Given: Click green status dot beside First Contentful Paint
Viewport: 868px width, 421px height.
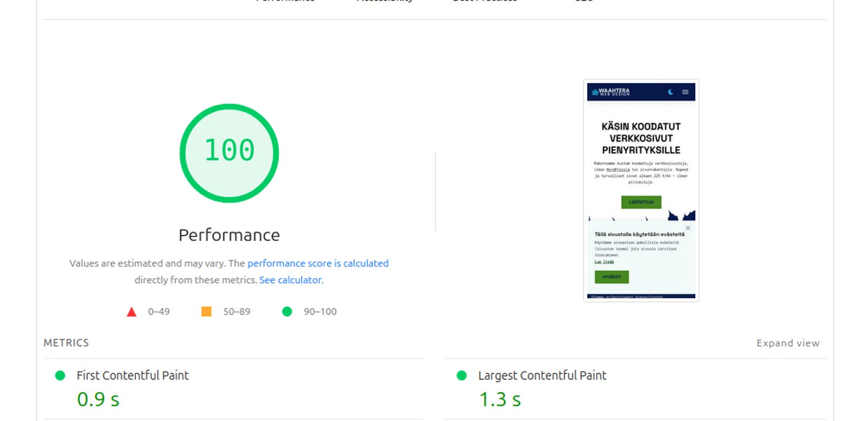Looking at the screenshot, I should (60, 375).
